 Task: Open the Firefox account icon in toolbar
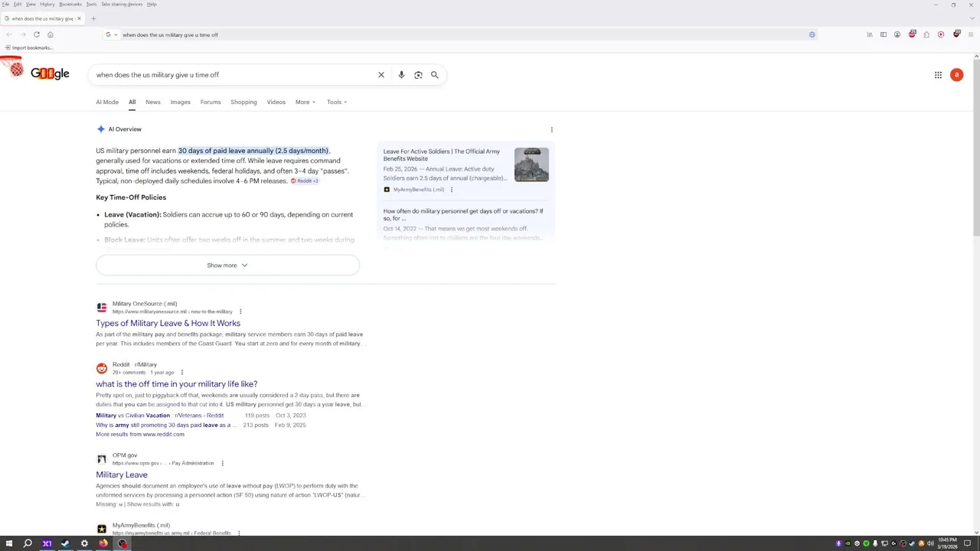897,34
